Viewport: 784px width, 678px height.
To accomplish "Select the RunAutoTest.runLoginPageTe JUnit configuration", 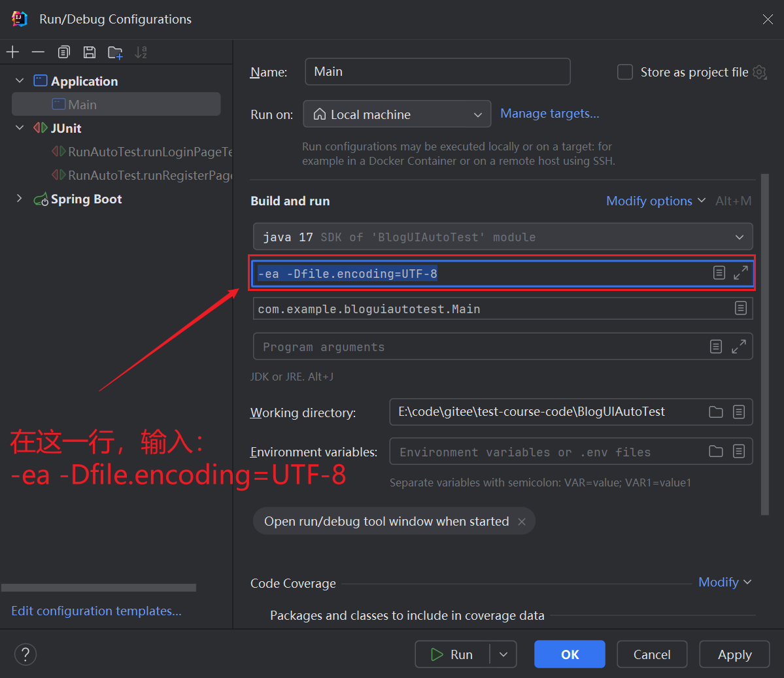I will 143,152.
